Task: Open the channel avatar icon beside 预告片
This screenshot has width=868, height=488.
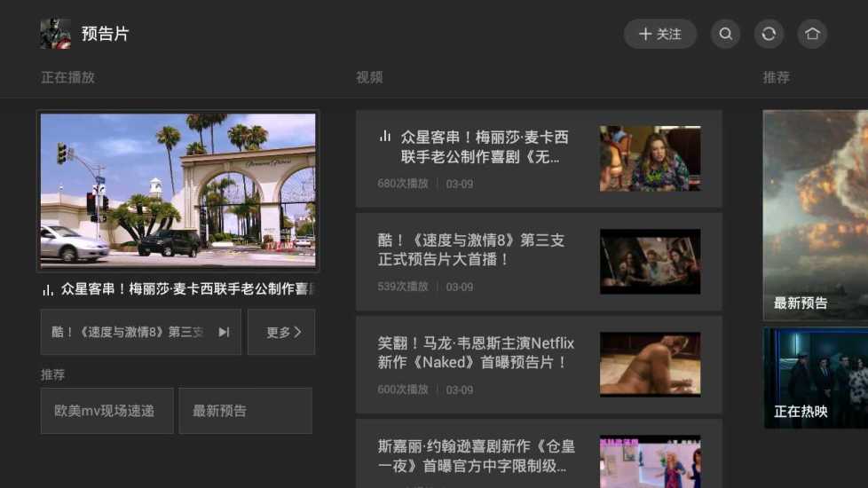Action: click(x=55, y=34)
